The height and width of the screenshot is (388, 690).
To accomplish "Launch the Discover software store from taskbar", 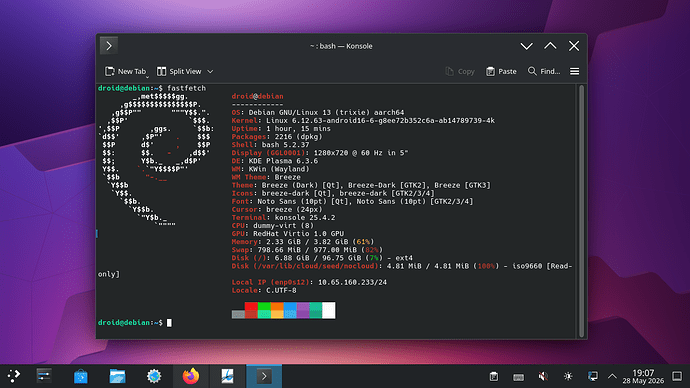I will [81, 376].
